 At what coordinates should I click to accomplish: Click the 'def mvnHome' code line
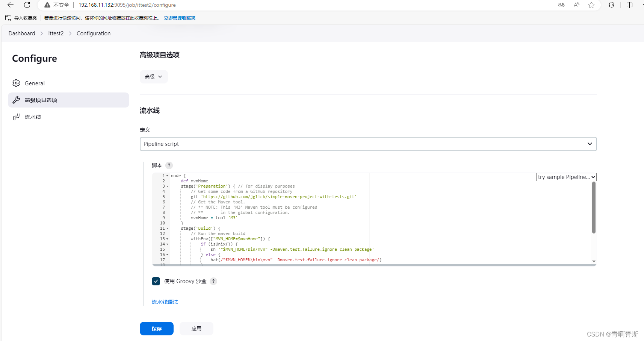pos(194,181)
